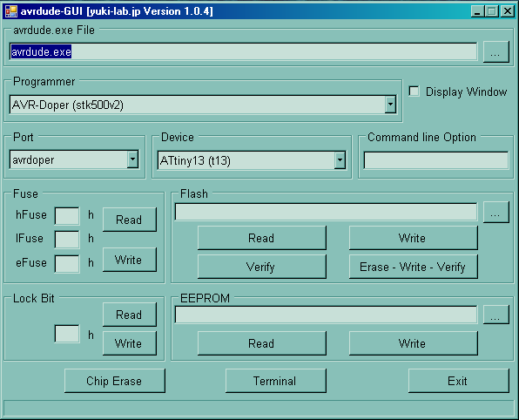Open the Programmer dropdown list
This screenshot has height=420, width=519.
[391, 105]
